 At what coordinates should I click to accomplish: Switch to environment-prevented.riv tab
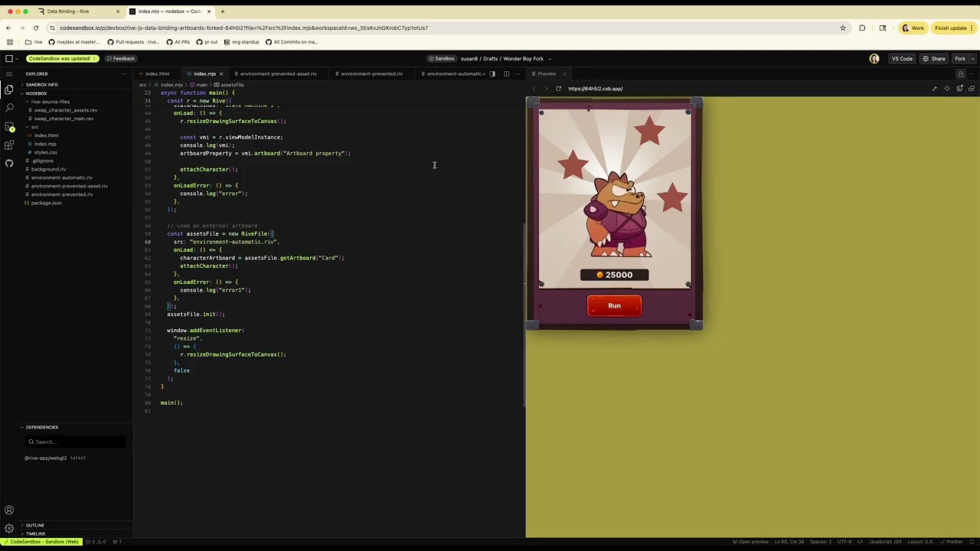[371, 74]
